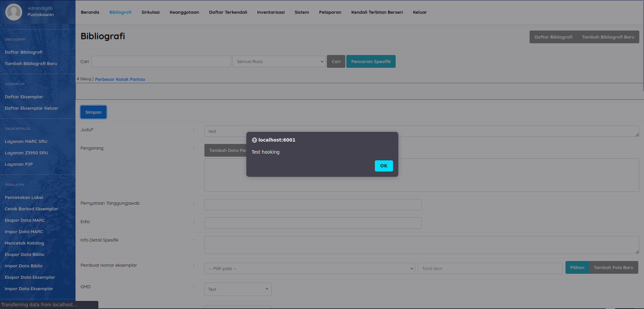This screenshot has width=644, height=309.
Task: Expand the Pilih pola pattern dropdown
Action: (309, 269)
